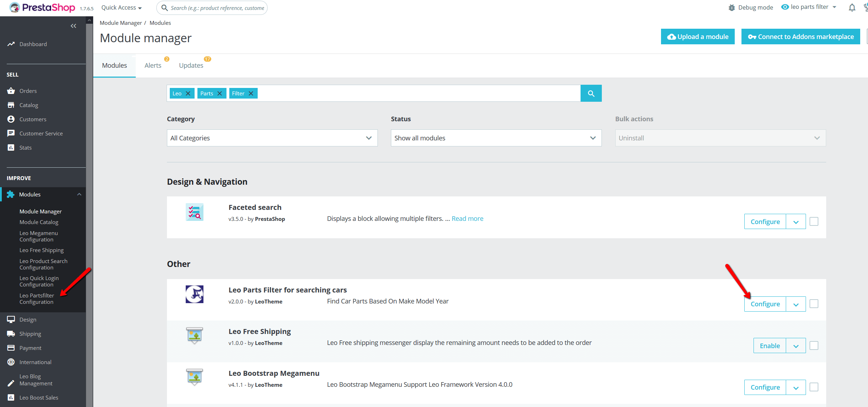Image resolution: width=868 pixels, height=407 pixels.
Task: Focus the top global search field
Action: [x=212, y=8]
